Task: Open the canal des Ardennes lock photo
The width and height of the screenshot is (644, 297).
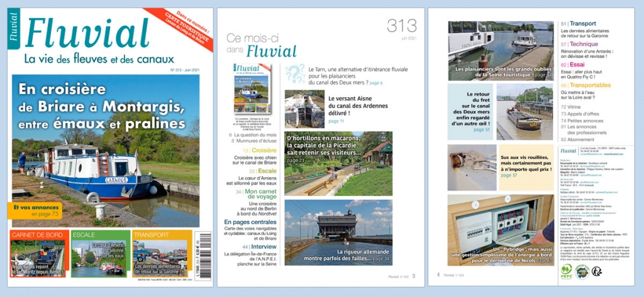Action: click(304, 109)
